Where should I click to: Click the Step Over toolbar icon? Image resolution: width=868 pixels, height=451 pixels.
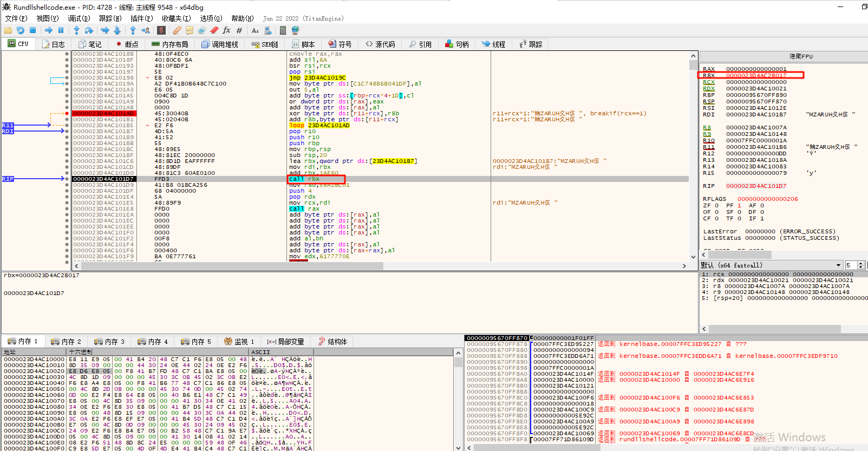tap(89, 30)
